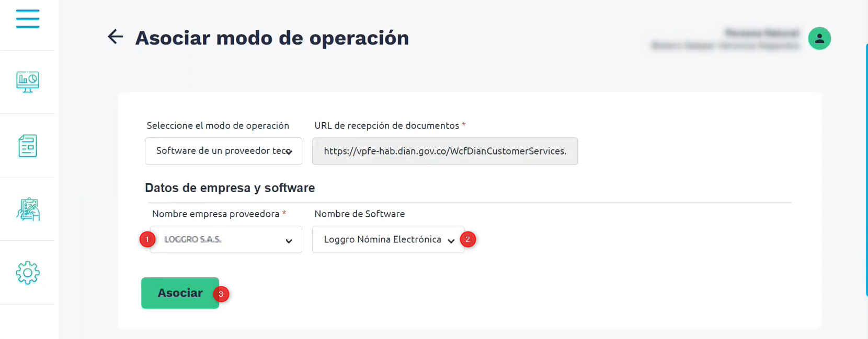
Task: Click the 'Nombre de Software' label
Action: pos(359,214)
